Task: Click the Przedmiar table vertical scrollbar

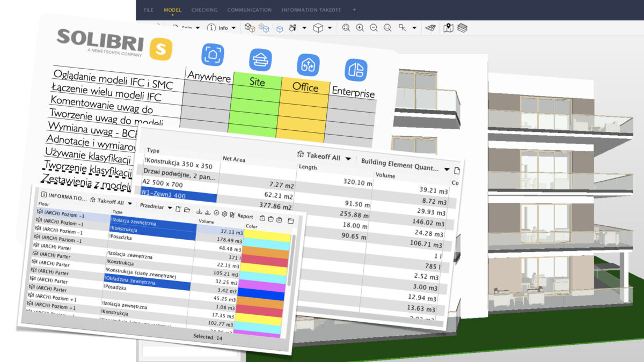Action: click(x=291, y=260)
